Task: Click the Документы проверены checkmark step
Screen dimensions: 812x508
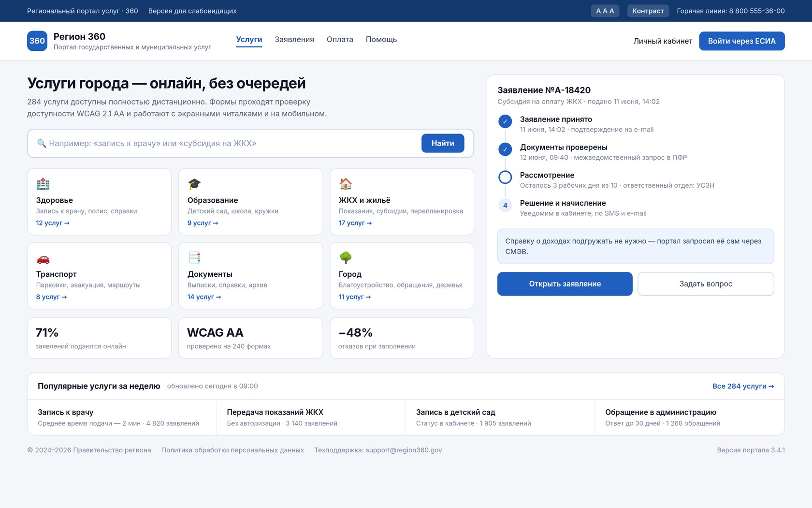Action: [505, 149]
